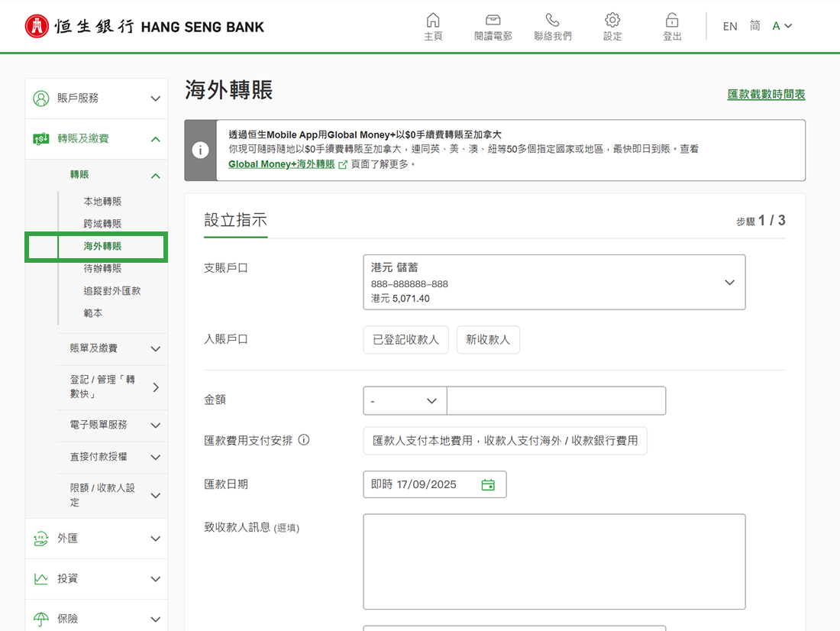Viewport: 840px width, 631px height.
Task: Open 追蹤對外匯款 in sidebar menu
Action: pos(111,291)
